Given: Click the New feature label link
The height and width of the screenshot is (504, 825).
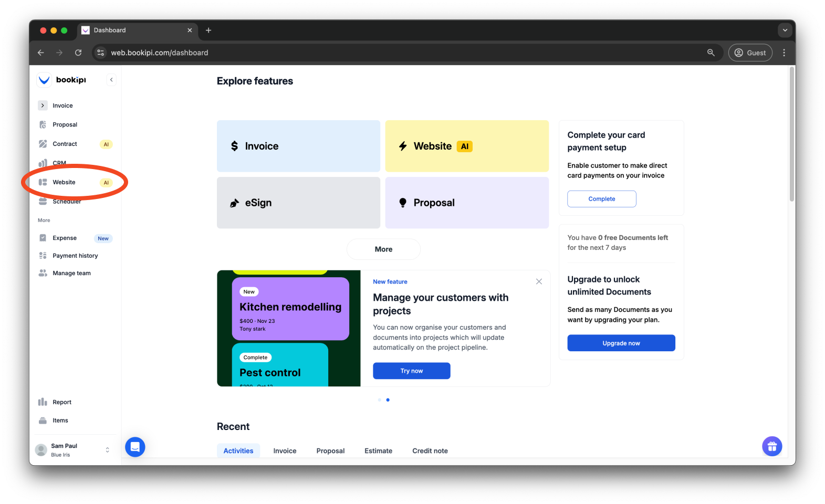Looking at the screenshot, I should [x=390, y=282].
